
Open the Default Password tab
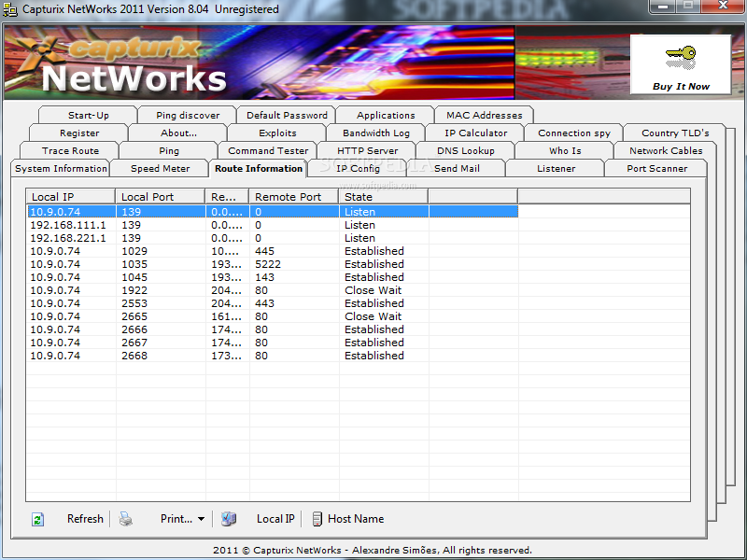[x=287, y=115]
